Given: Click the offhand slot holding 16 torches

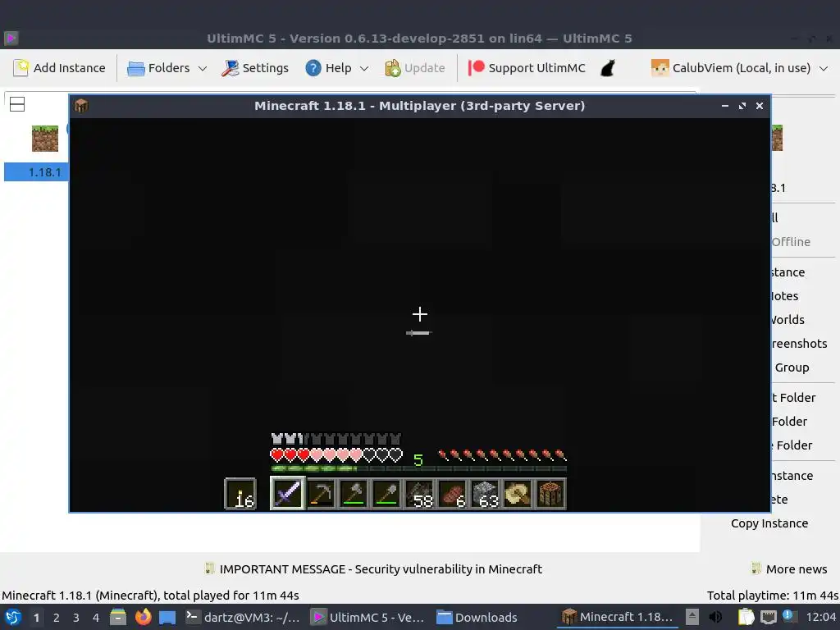Looking at the screenshot, I should [x=240, y=493].
